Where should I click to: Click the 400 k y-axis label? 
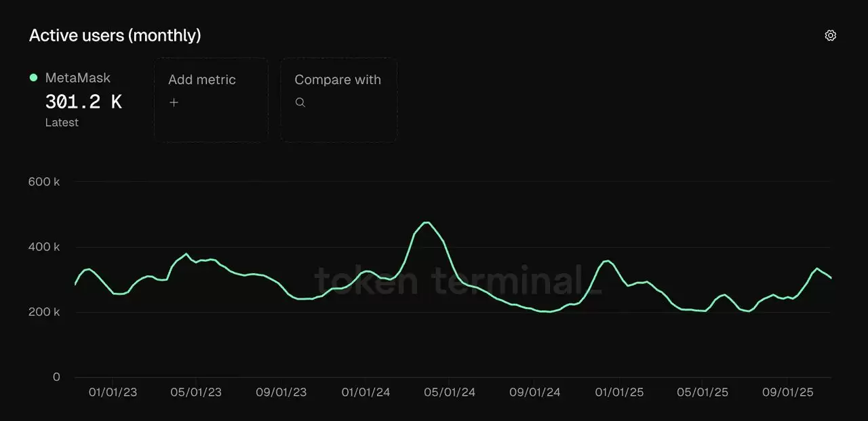click(x=44, y=247)
